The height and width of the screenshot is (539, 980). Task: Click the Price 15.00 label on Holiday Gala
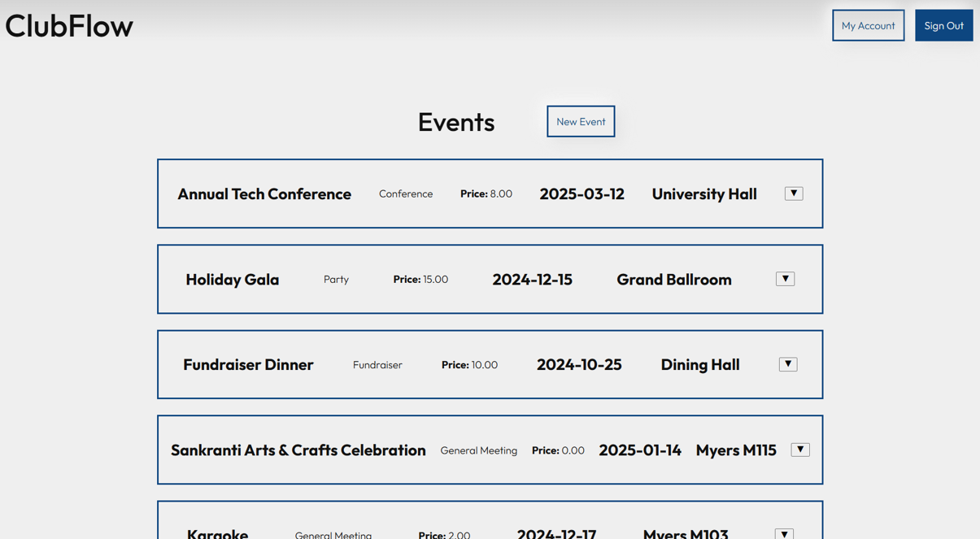point(420,279)
